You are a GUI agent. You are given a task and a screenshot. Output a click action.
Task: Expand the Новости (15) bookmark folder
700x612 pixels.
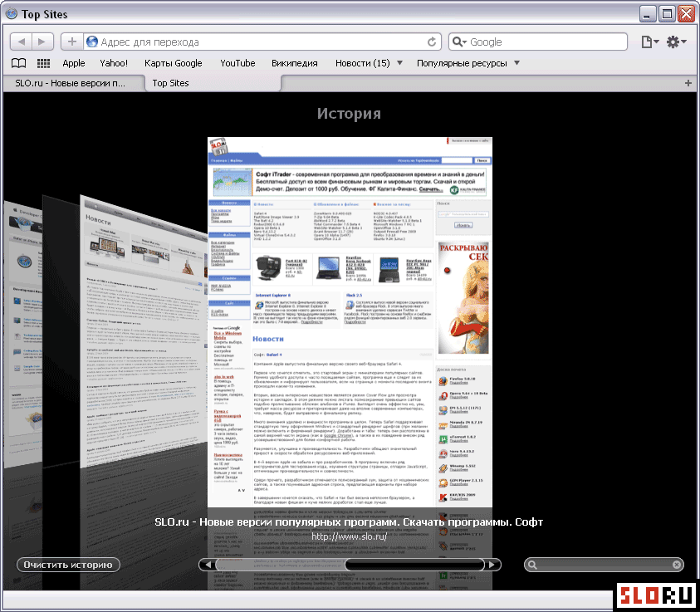point(369,63)
